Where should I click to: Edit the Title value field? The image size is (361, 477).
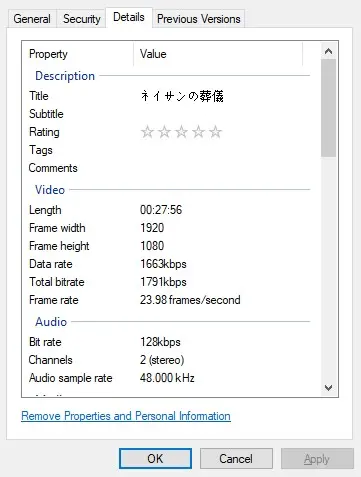click(x=182, y=96)
